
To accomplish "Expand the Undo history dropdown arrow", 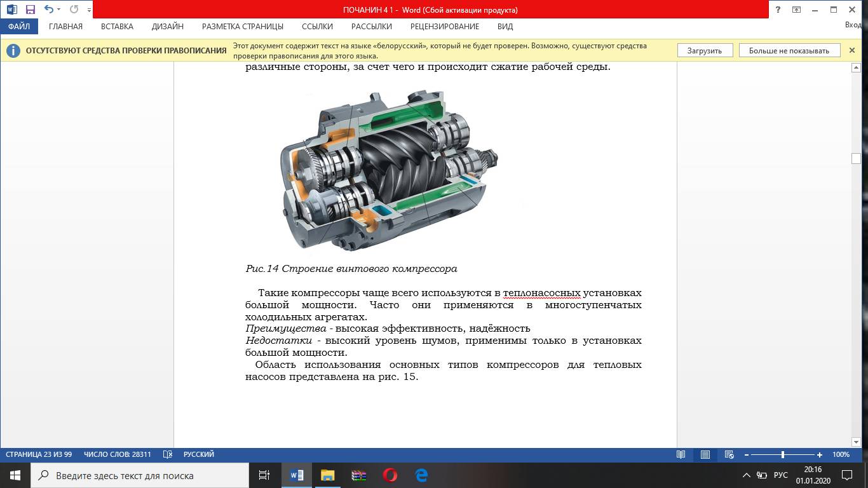I will [x=59, y=10].
